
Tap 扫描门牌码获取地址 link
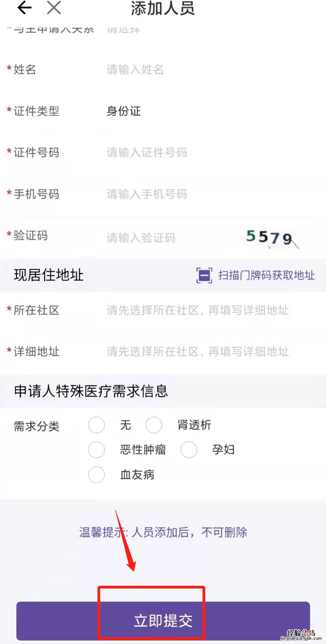tap(266, 275)
